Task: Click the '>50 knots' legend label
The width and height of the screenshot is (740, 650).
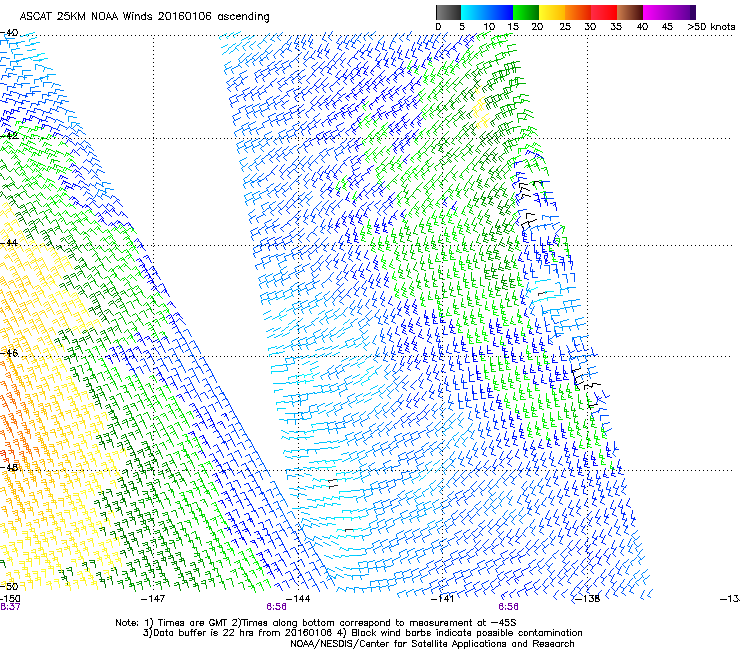Action: point(711,26)
